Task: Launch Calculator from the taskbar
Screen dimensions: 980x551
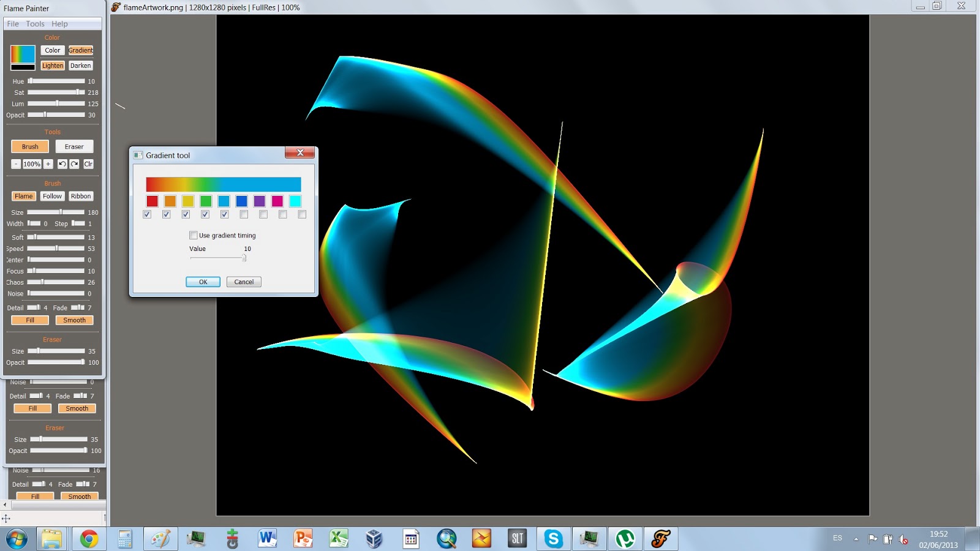Action: (x=125, y=539)
